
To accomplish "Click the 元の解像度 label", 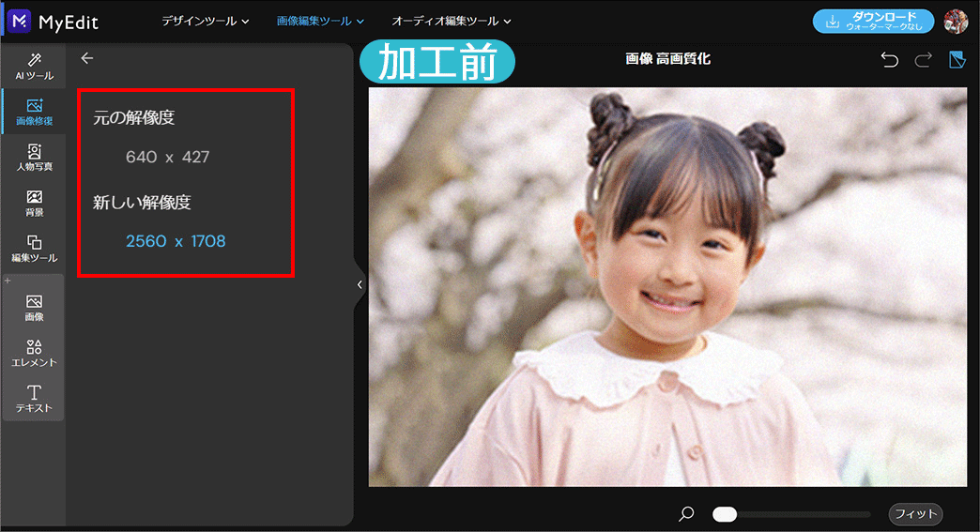I will [x=133, y=117].
